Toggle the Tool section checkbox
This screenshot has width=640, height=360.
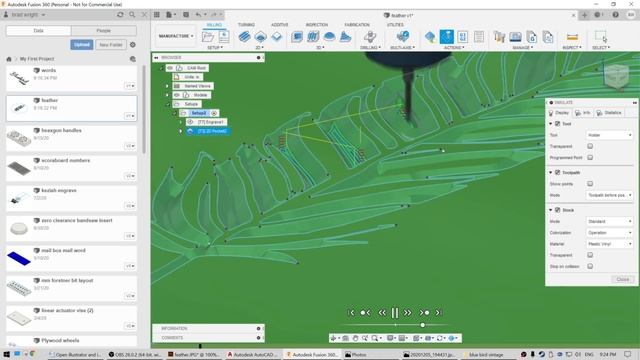click(x=558, y=124)
